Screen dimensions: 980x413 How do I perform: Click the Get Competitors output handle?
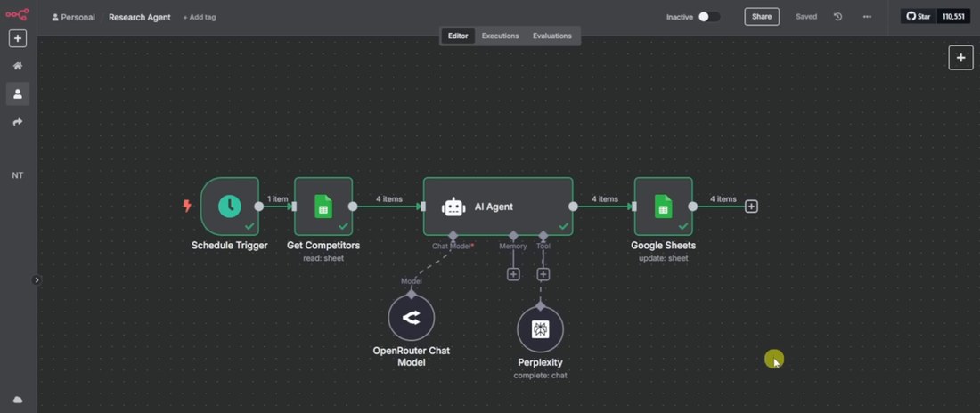(x=353, y=206)
